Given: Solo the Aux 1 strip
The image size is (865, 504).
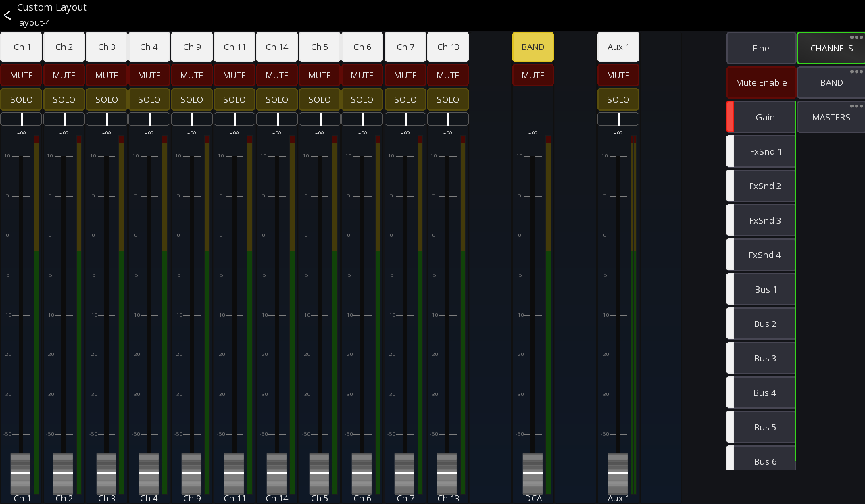Looking at the screenshot, I should (618, 99).
